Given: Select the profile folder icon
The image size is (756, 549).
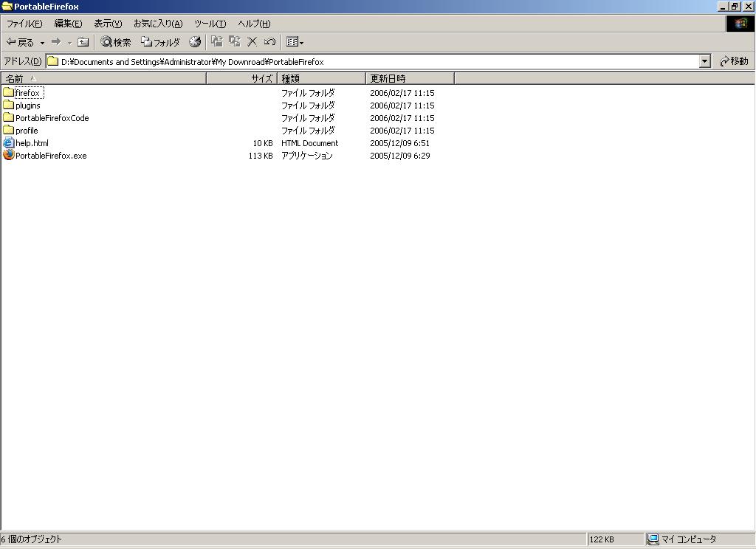Looking at the screenshot, I should (x=8, y=130).
